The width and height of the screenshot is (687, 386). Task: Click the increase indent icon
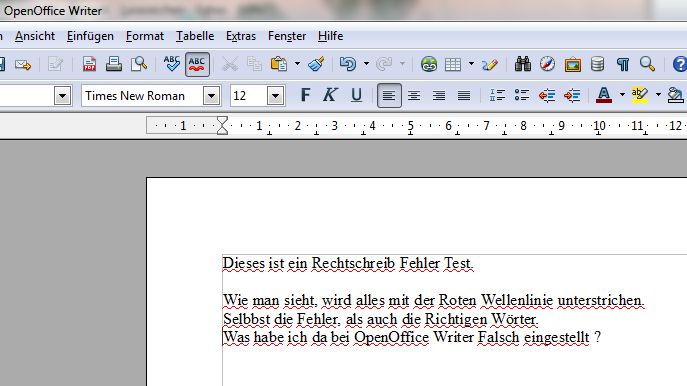572,95
